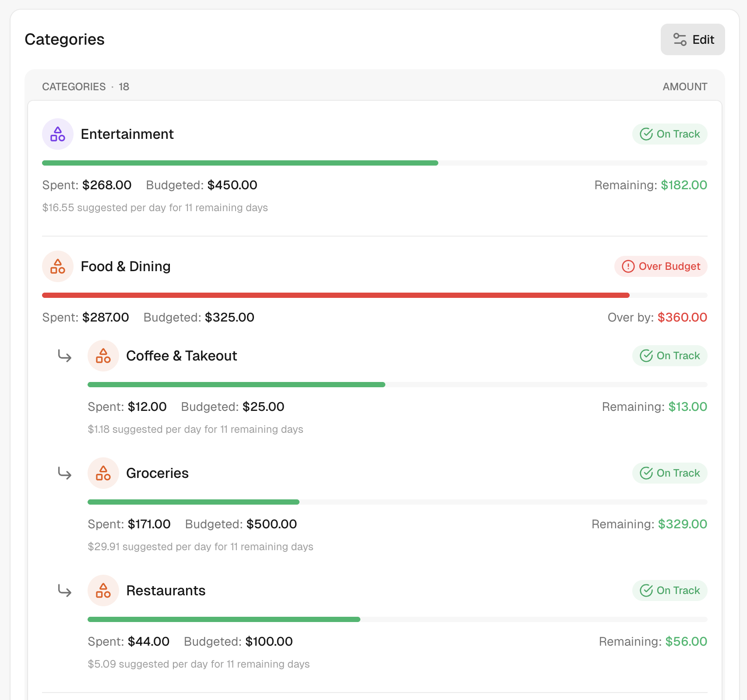Select the Coffee & Takeout title
The height and width of the screenshot is (700, 747).
pyautogui.click(x=181, y=356)
